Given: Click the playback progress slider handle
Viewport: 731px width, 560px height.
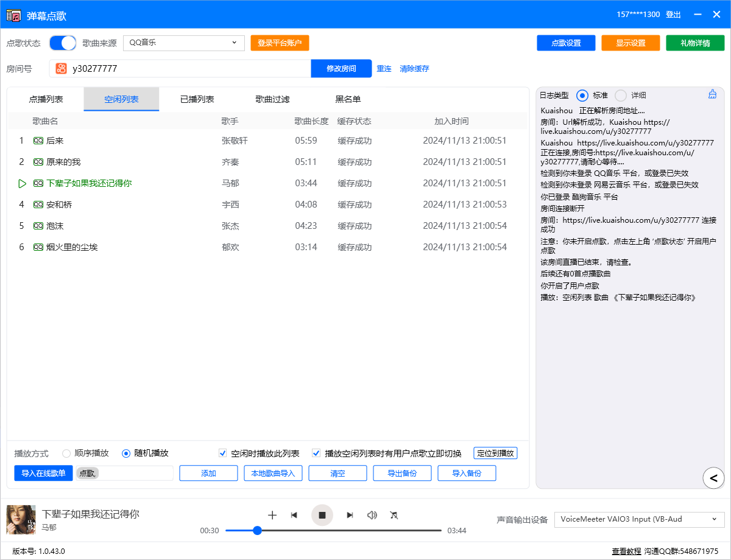Looking at the screenshot, I should (x=257, y=531).
